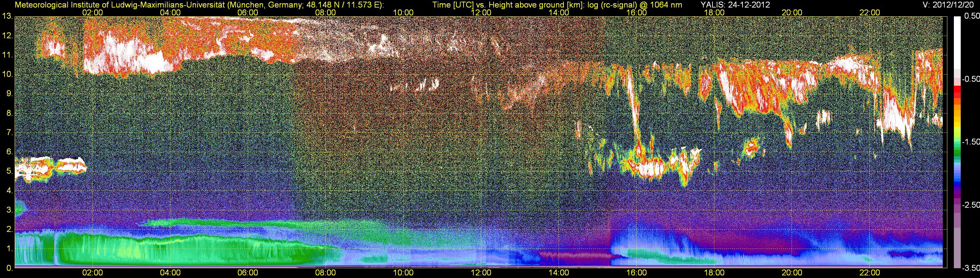Click the 08:00 label on the bottom time axis
This screenshot has width=980, height=278.
point(326,273)
